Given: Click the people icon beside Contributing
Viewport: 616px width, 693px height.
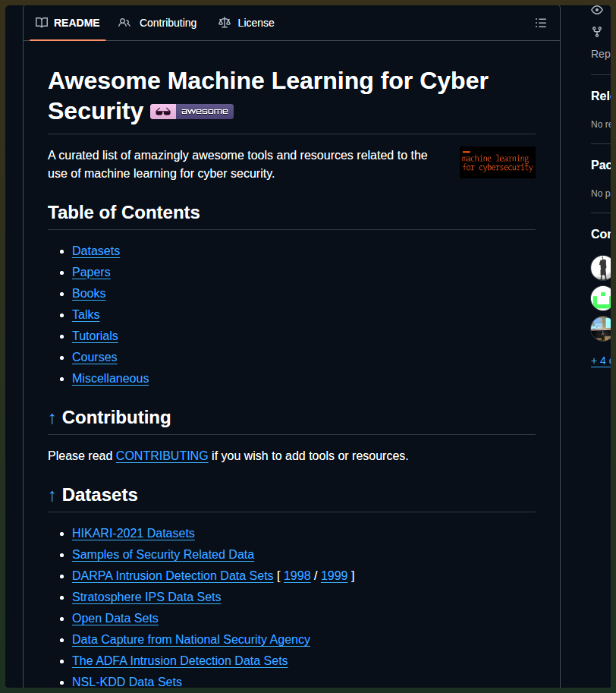Looking at the screenshot, I should [x=124, y=23].
